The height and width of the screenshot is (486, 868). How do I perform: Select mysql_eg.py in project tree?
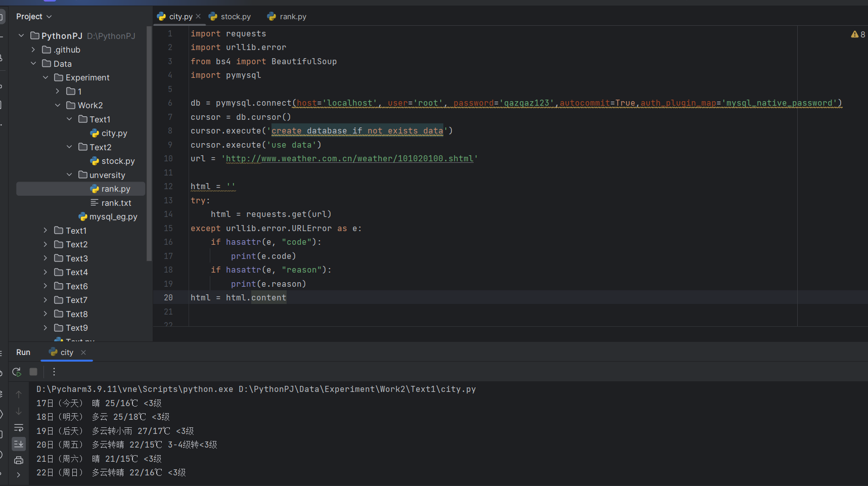108,216
